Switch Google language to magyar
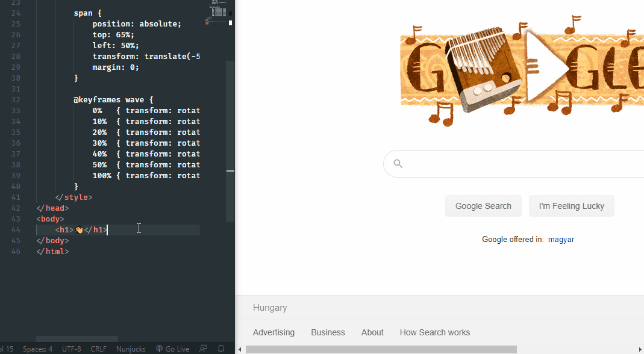 tap(561, 240)
